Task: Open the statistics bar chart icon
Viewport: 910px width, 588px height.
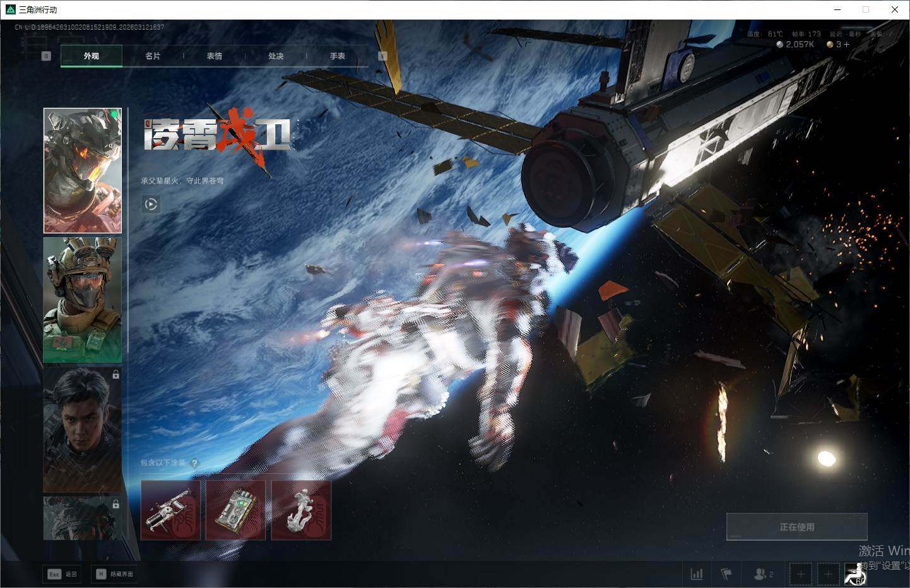Action: tap(697, 574)
